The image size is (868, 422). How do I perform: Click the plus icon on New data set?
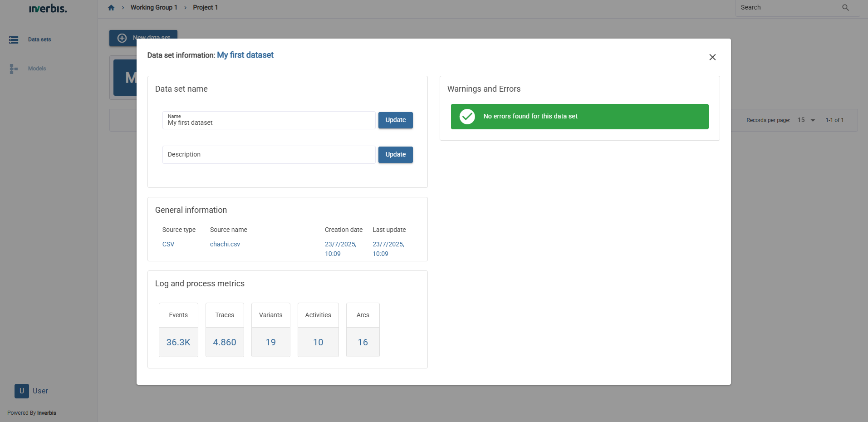click(x=122, y=38)
